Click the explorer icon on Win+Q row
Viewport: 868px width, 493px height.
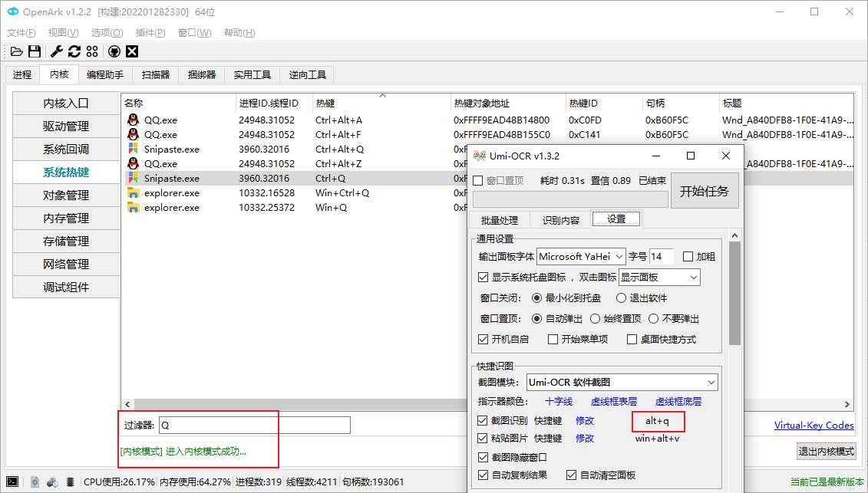click(x=133, y=207)
